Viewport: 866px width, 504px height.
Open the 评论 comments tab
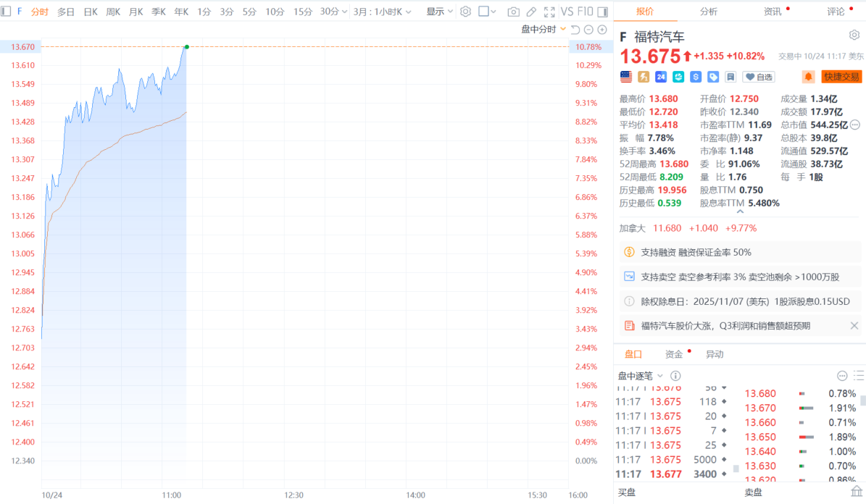click(x=836, y=11)
